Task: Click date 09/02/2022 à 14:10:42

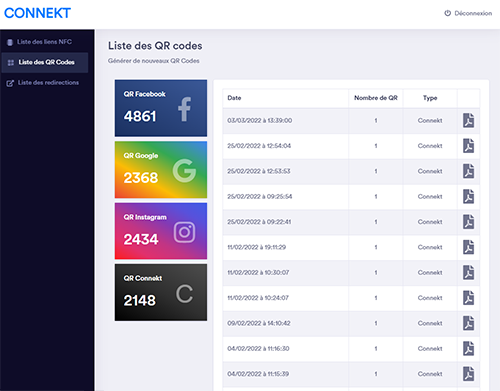Action: pyautogui.click(x=259, y=323)
